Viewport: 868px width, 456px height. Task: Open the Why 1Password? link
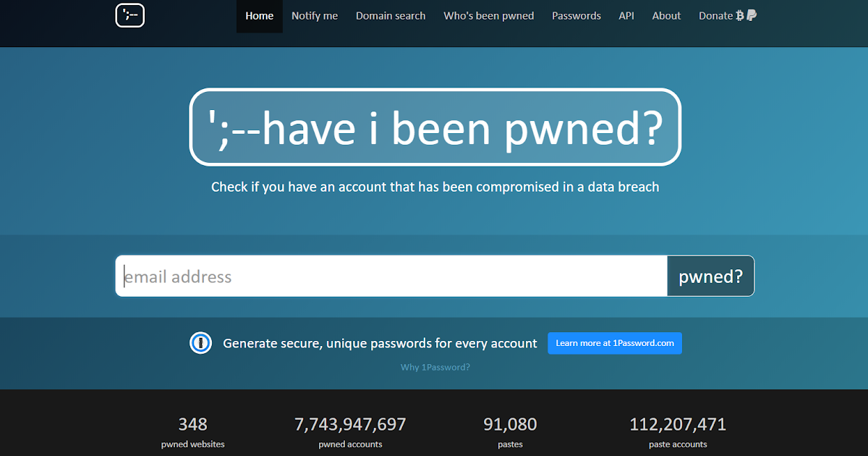pos(435,367)
